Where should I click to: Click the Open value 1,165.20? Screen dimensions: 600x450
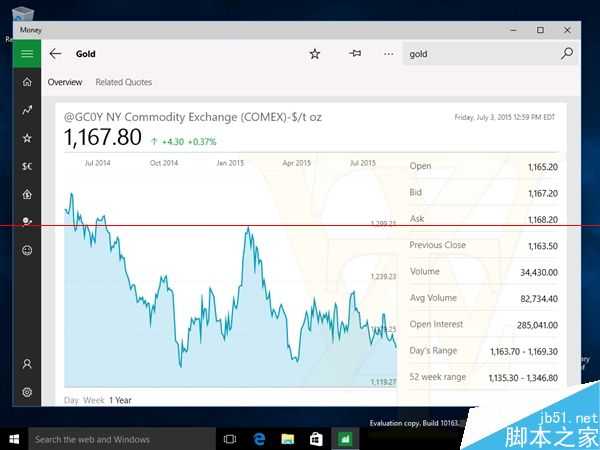pos(543,167)
